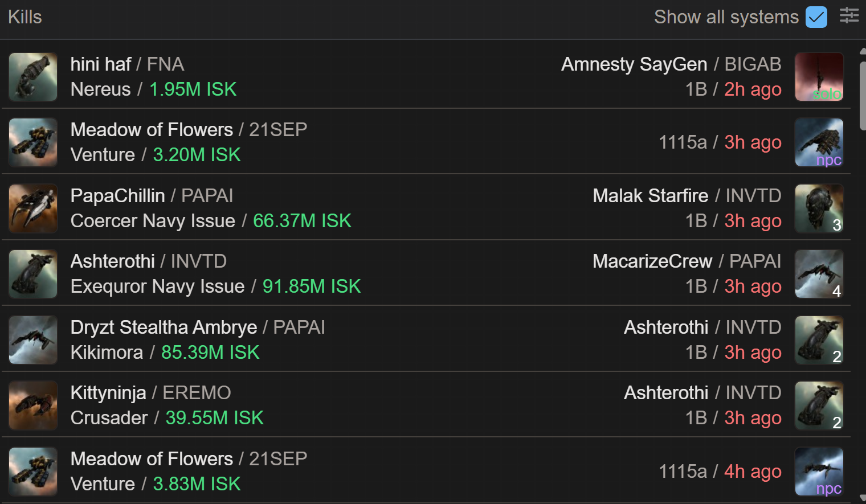Click Kittyninja victim name
The height and width of the screenshot is (504, 866).
point(108,393)
